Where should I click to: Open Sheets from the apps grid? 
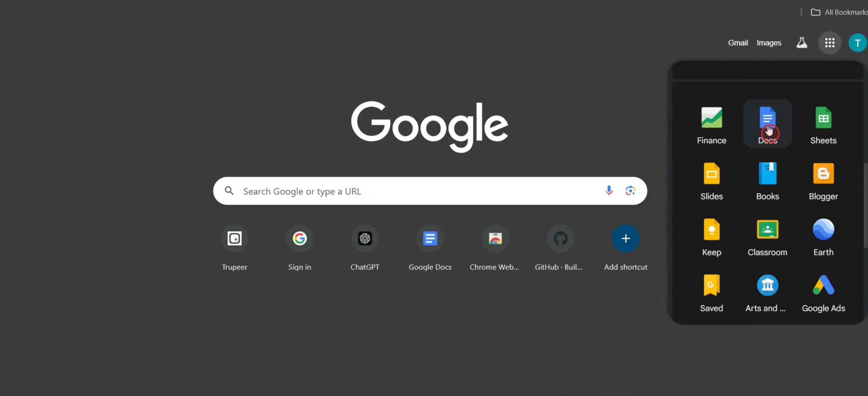pos(823,124)
